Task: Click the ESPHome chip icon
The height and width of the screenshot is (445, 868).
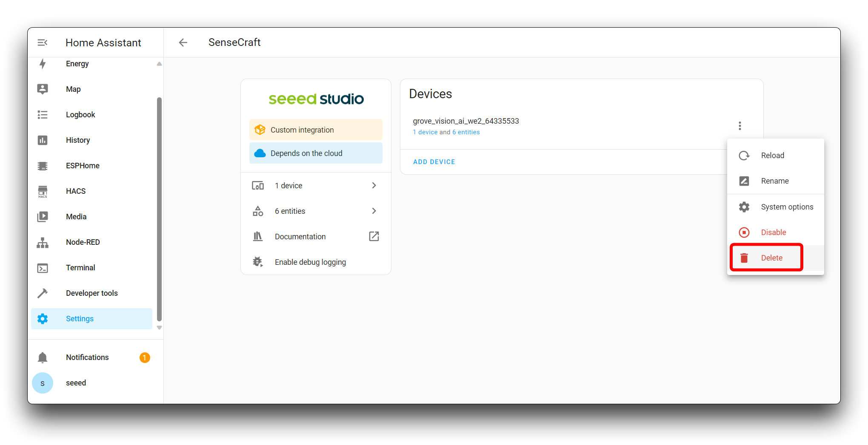Action: (43, 166)
